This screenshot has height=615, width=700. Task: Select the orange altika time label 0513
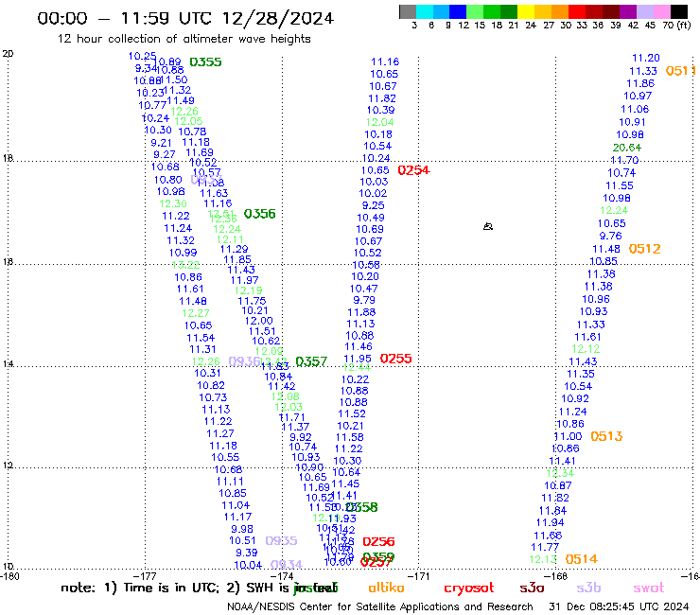pos(606,436)
